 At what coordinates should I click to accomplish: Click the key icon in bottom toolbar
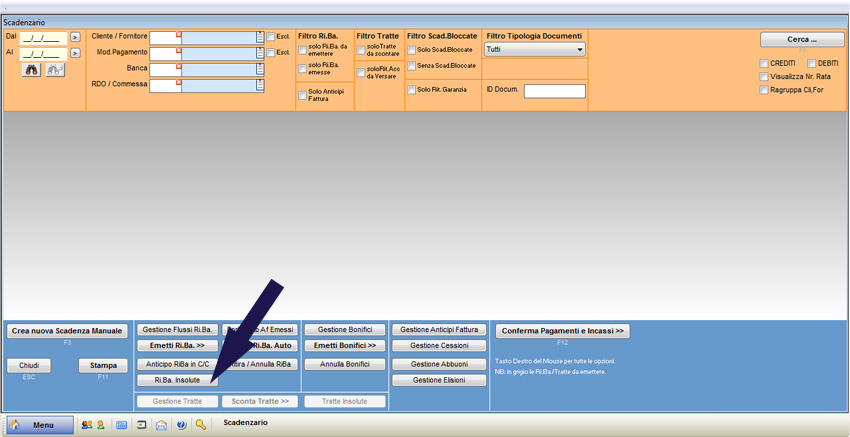pos(201,425)
